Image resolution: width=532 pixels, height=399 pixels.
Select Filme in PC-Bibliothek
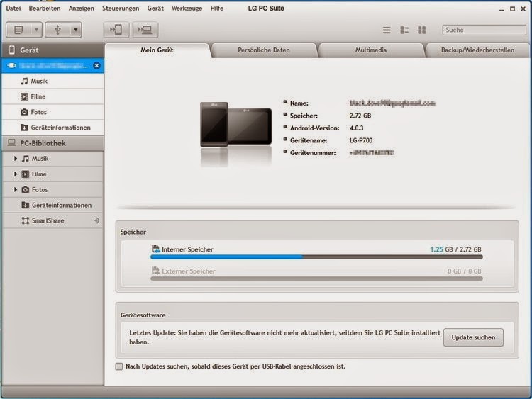coord(39,174)
